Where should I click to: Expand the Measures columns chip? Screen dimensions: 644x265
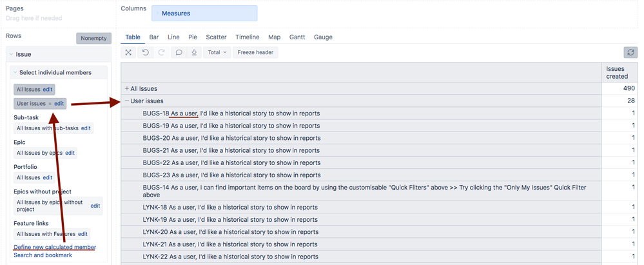tap(158, 13)
